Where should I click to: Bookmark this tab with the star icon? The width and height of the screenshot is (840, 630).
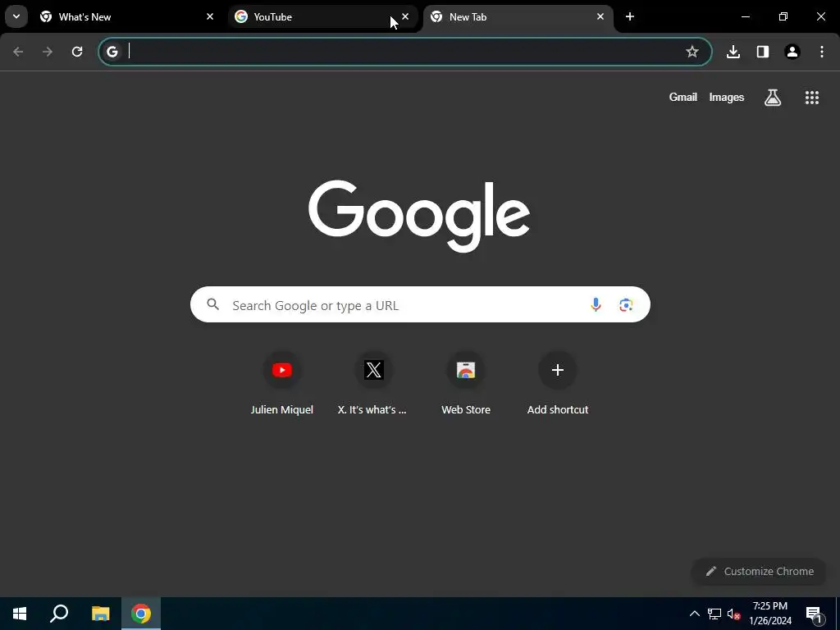click(x=692, y=52)
